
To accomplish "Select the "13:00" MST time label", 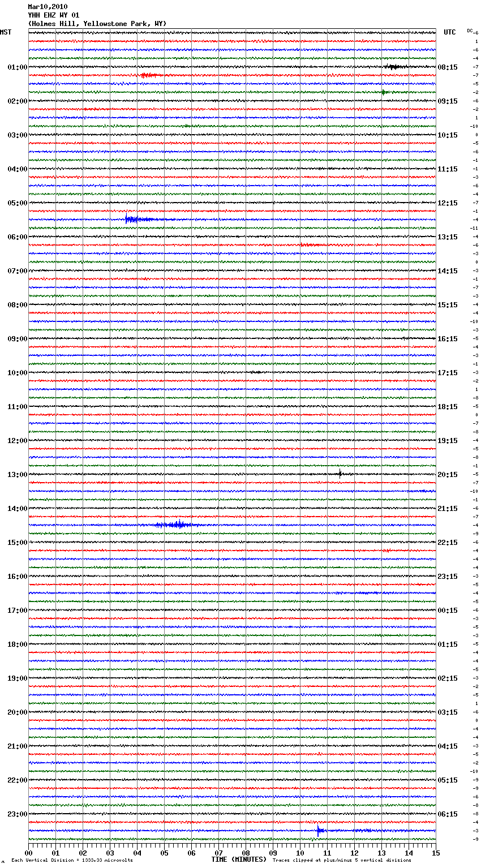I will tap(18, 475).
